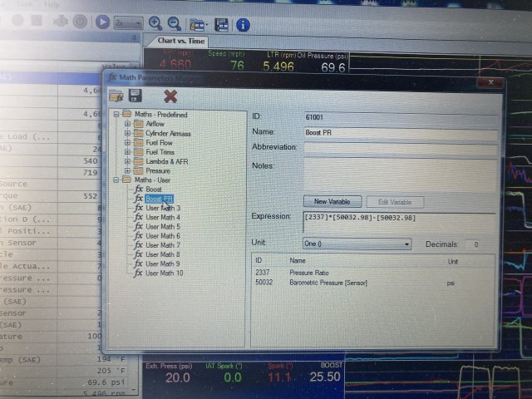Viewport: 532px width, 399px height.
Task: Open the Help menu
Action: (52, 4)
